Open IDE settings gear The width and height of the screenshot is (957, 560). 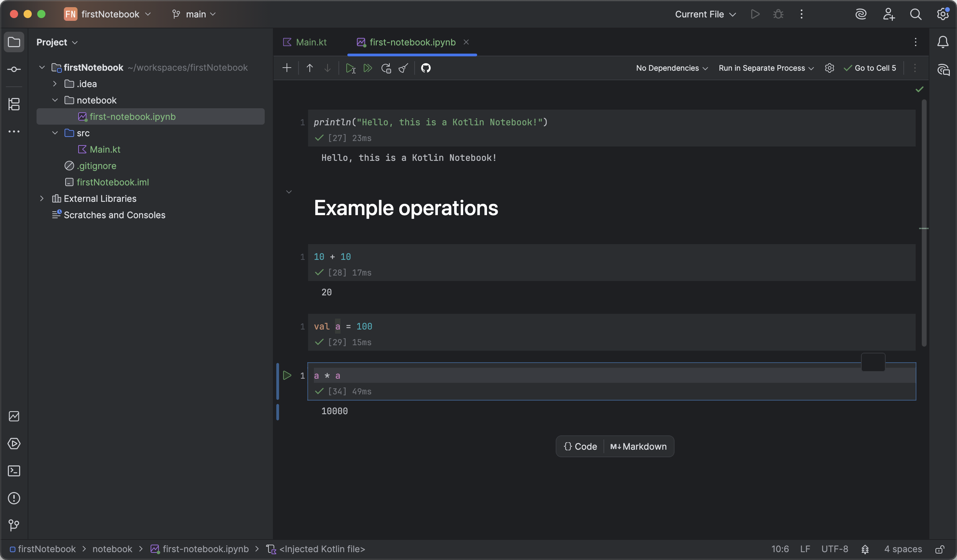(943, 14)
